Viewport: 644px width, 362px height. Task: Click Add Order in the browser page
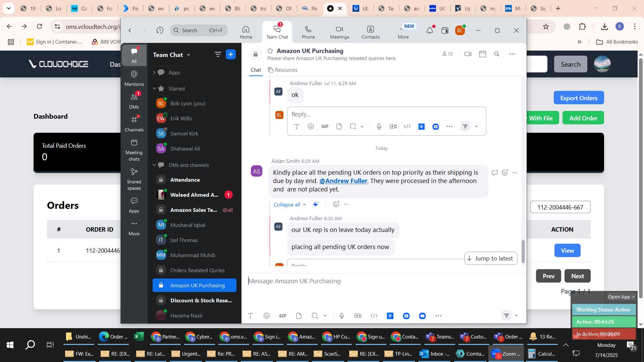tap(583, 118)
